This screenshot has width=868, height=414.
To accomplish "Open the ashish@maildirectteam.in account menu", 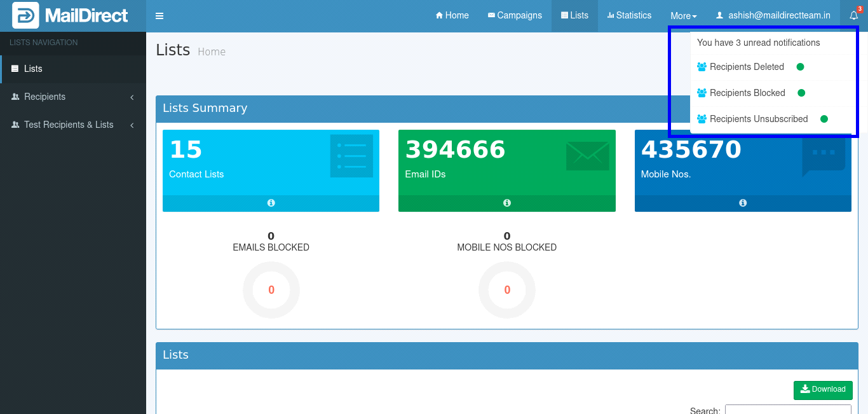I will (773, 16).
